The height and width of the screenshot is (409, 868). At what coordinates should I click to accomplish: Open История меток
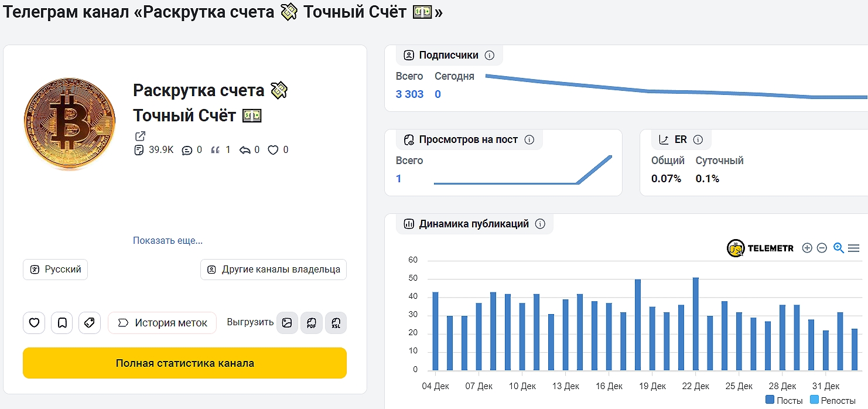[x=162, y=323]
